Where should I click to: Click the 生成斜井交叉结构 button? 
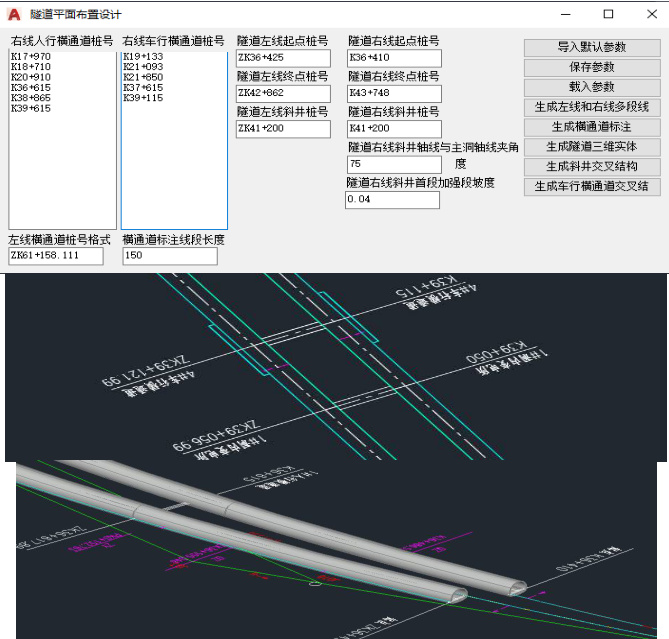pyautogui.click(x=592, y=166)
